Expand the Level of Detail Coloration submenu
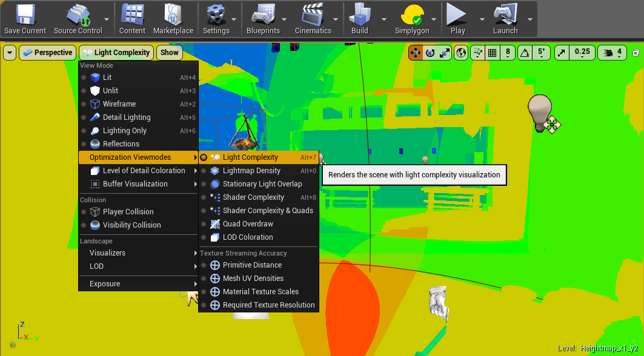Viewport: 644px width, 356px height. [x=144, y=171]
